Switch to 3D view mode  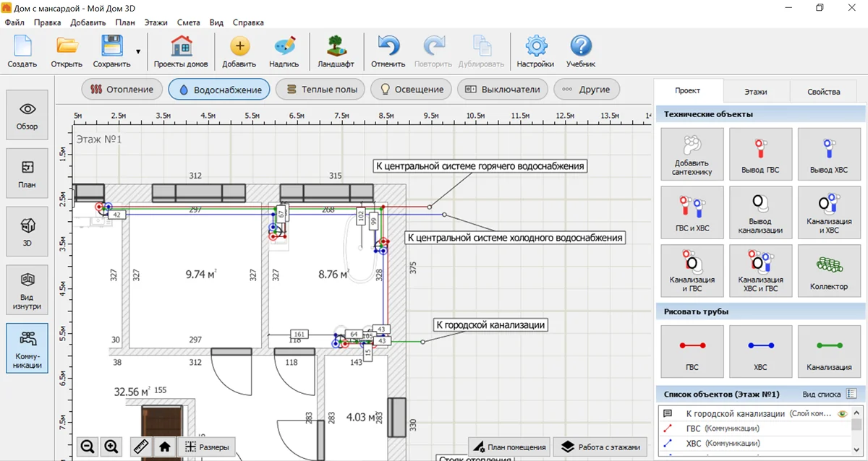tap(27, 231)
